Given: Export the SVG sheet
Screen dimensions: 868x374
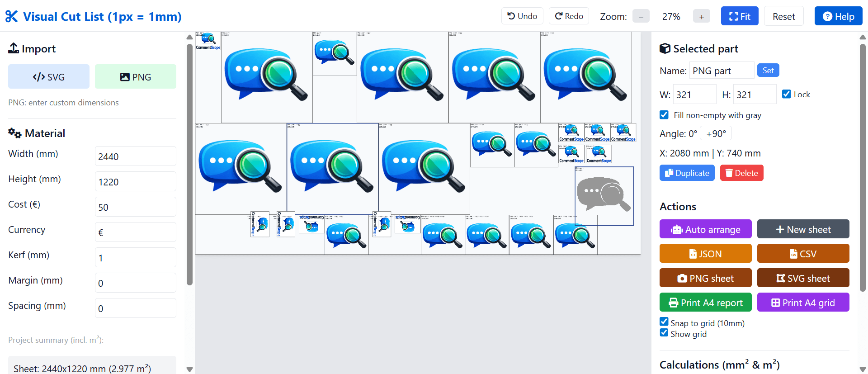Looking at the screenshot, I should click(x=803, y=278).
